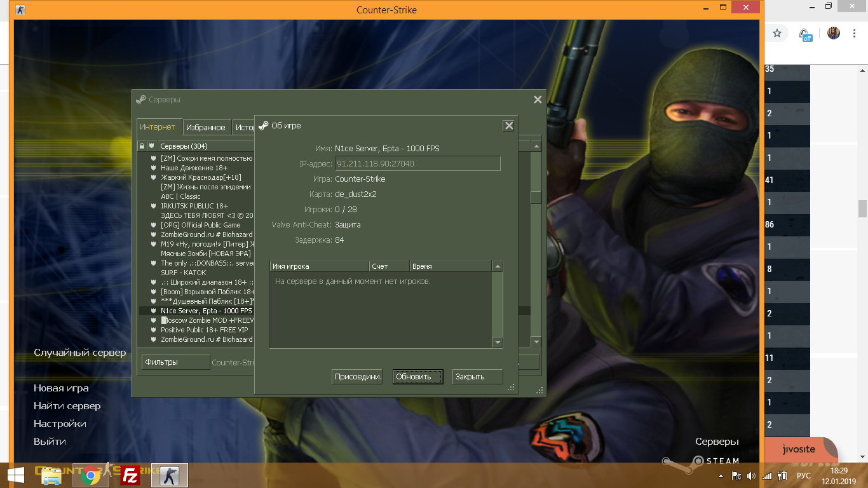Open Windows Start button
This screenshot has width=868, height=488.
coord(15,475)
